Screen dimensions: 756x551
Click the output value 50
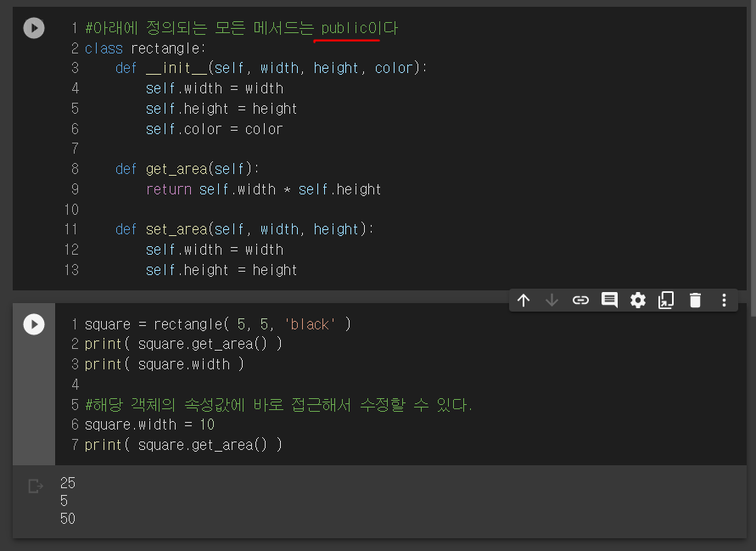[68, 519]
